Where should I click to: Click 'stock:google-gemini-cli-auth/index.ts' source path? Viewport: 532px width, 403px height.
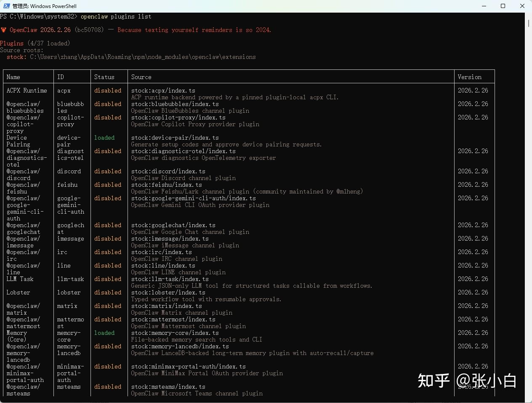(x=194, y=198)
